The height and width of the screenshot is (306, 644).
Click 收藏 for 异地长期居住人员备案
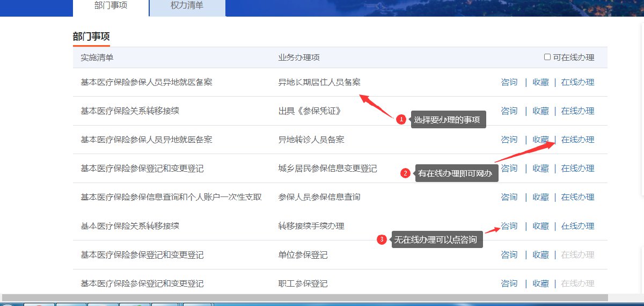pyautogui.click(x=540, y=82)
